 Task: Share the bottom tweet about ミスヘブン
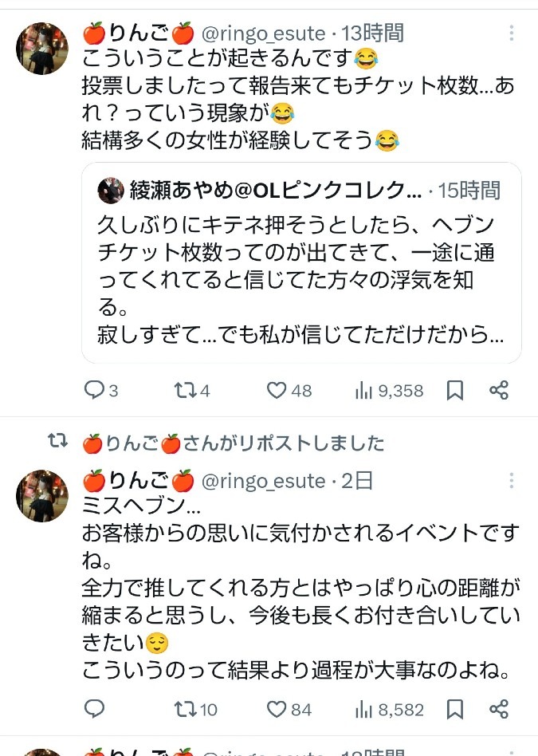(x=499, y=709)
